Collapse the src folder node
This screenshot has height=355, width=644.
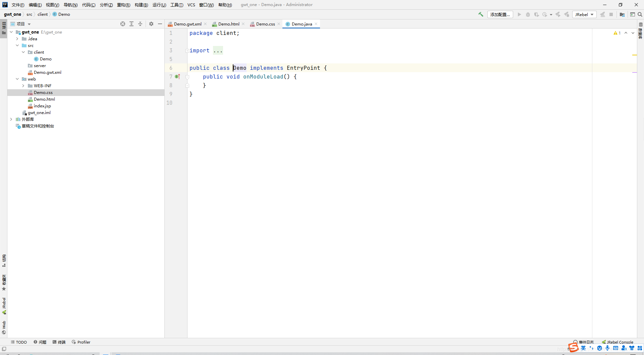(x=17, y=46)
